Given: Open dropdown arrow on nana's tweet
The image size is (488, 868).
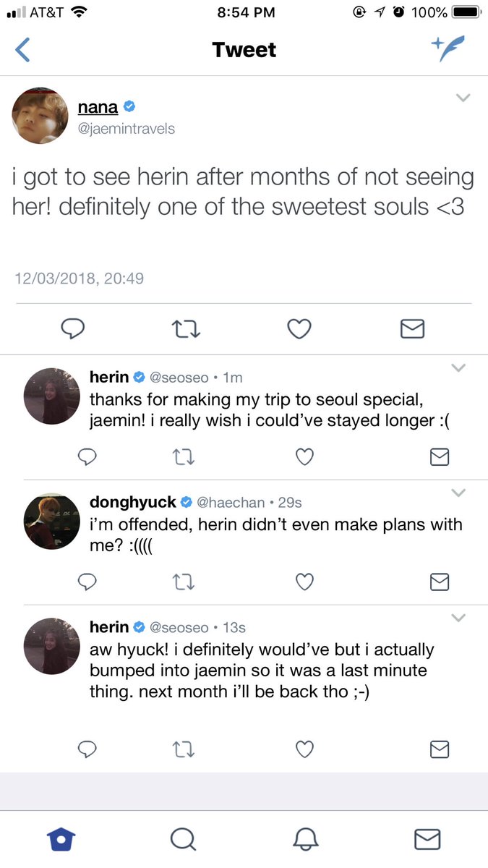Looking at the screenshot, I should 463,98.
